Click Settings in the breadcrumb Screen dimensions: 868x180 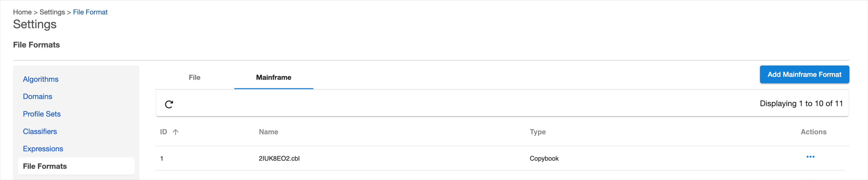coord(52,12)
